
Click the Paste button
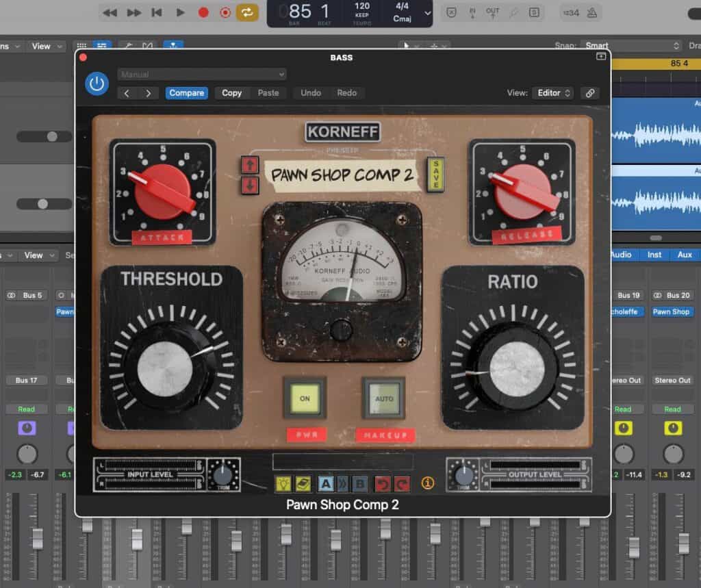[268, 93]
